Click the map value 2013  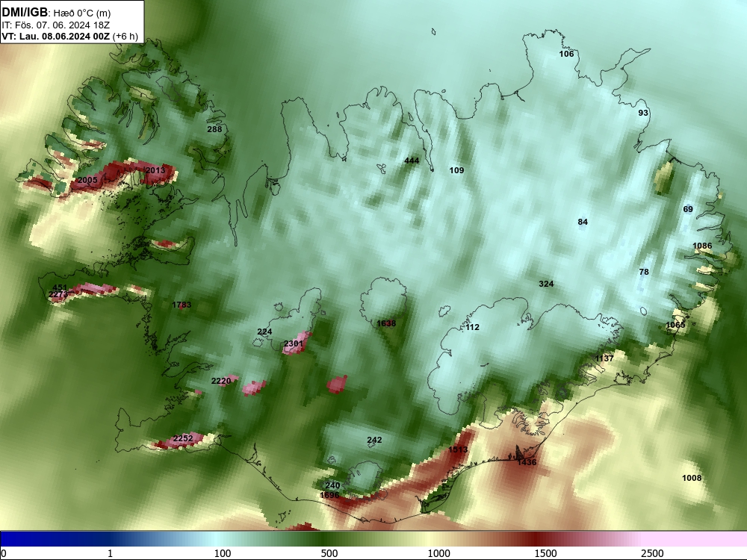(155, 170)
